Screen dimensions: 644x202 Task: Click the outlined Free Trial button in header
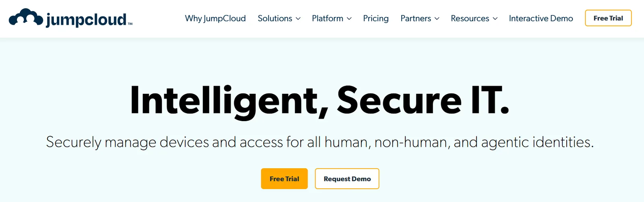pos(608,18)
